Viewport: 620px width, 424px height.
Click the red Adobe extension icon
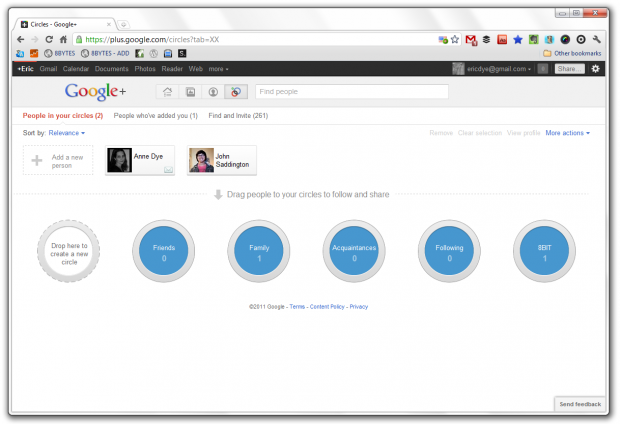coord(502,39)
